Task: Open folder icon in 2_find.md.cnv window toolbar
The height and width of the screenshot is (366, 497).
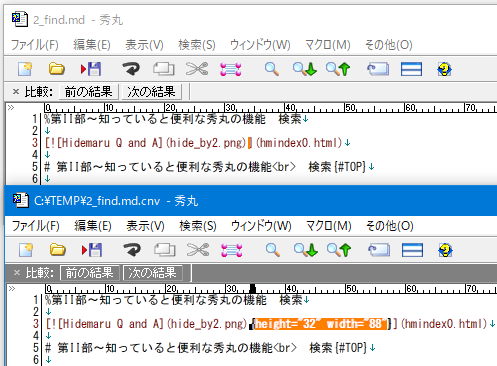Action: 58,250
